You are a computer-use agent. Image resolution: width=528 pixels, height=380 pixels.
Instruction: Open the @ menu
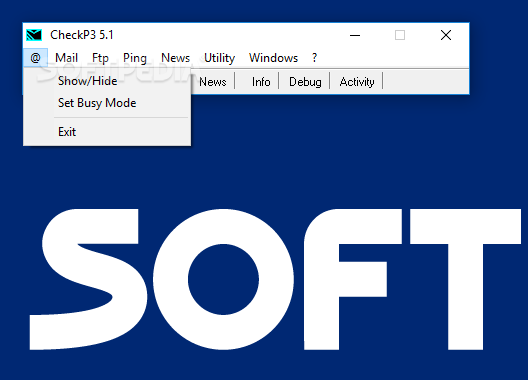pos(35,58)
